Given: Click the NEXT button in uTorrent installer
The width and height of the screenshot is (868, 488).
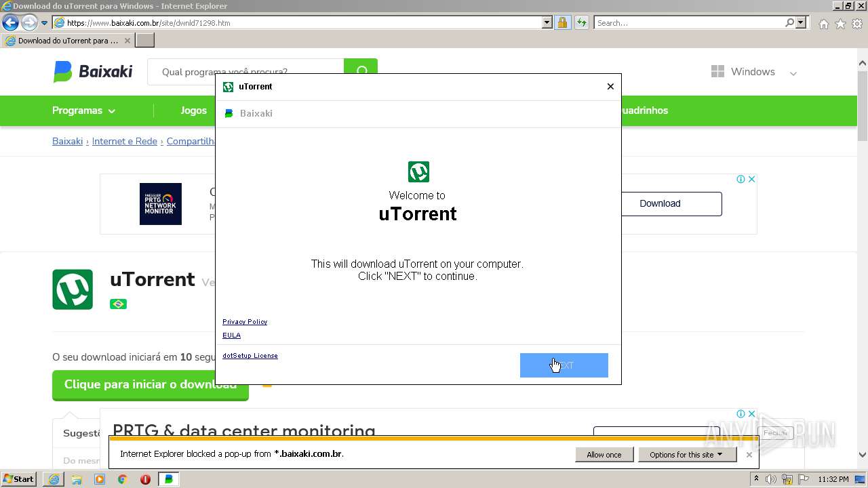Looking at the screenshot, I should [x=564, y=365].
